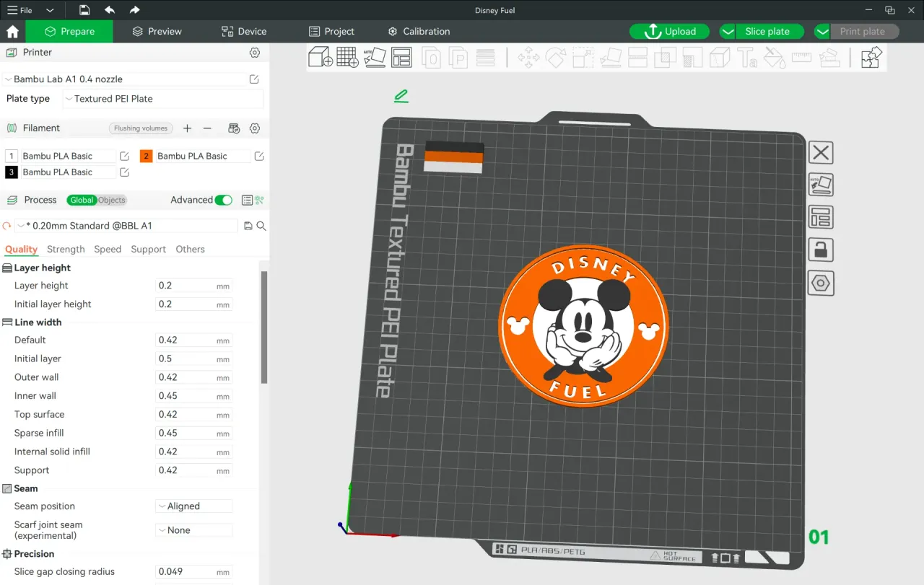924x585 pixels.
Task: Expand the Seam position dropdown
Action: click(x=194, y=506)
